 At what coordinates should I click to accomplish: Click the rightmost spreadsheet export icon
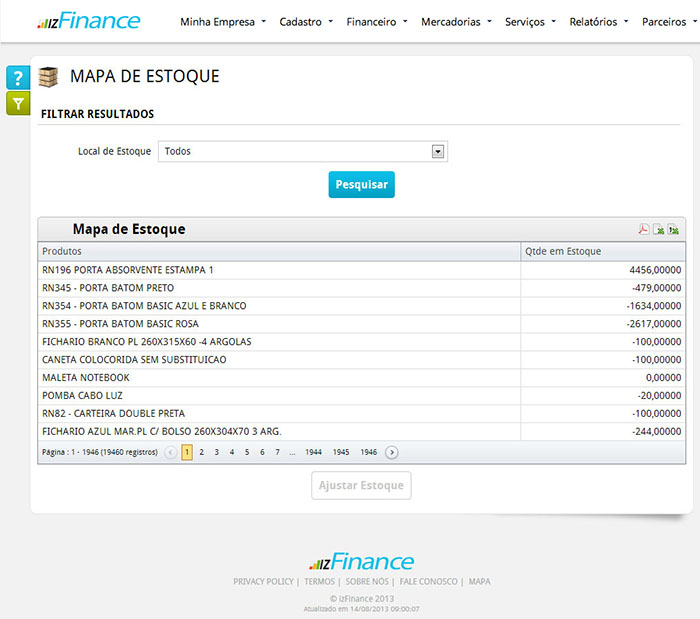click(673, 229)
